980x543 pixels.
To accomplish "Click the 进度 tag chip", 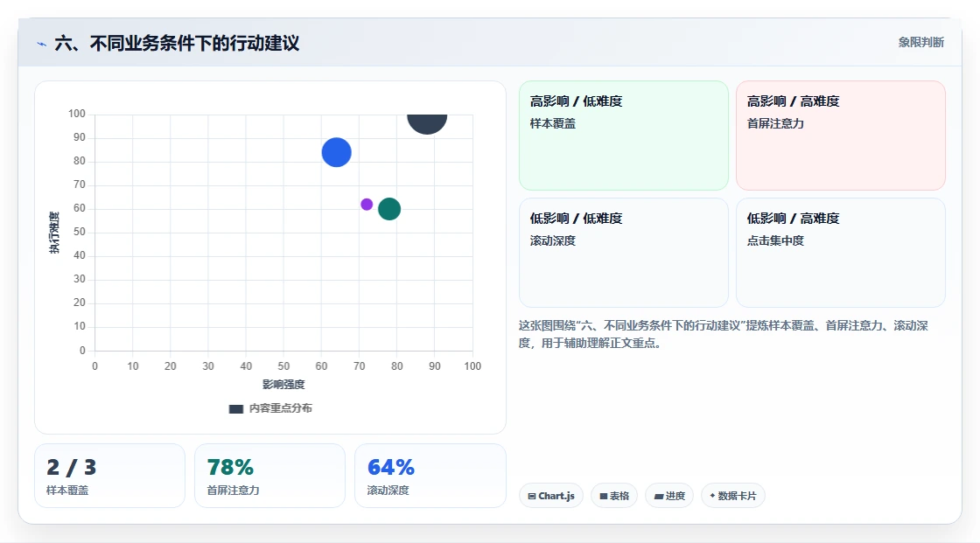I will [x=669, y=496].
